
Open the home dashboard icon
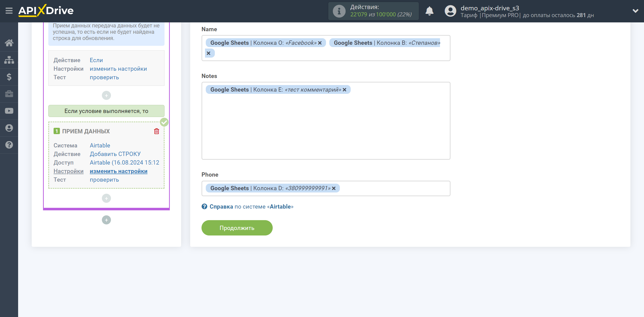[x=9, y=43]
